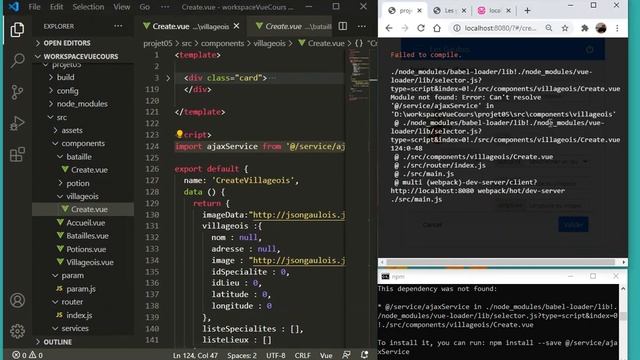This screenshot has width=640, height=360.
Task: Open the Accounts menu icon
Action: [x=17, y=300]
